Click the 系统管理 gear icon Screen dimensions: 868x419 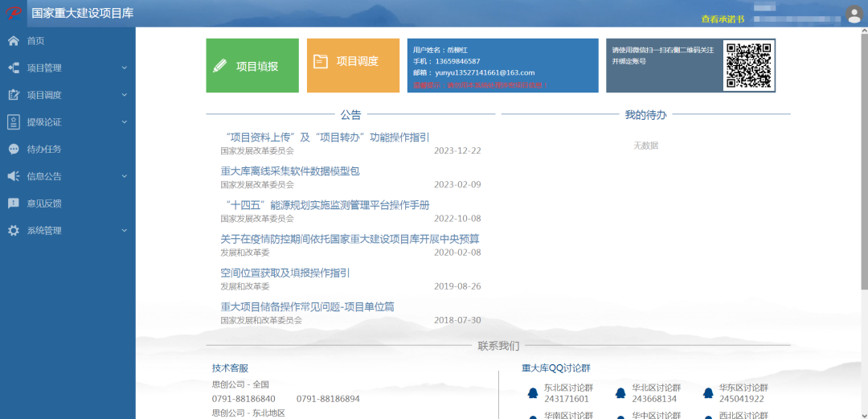[14, 231]
